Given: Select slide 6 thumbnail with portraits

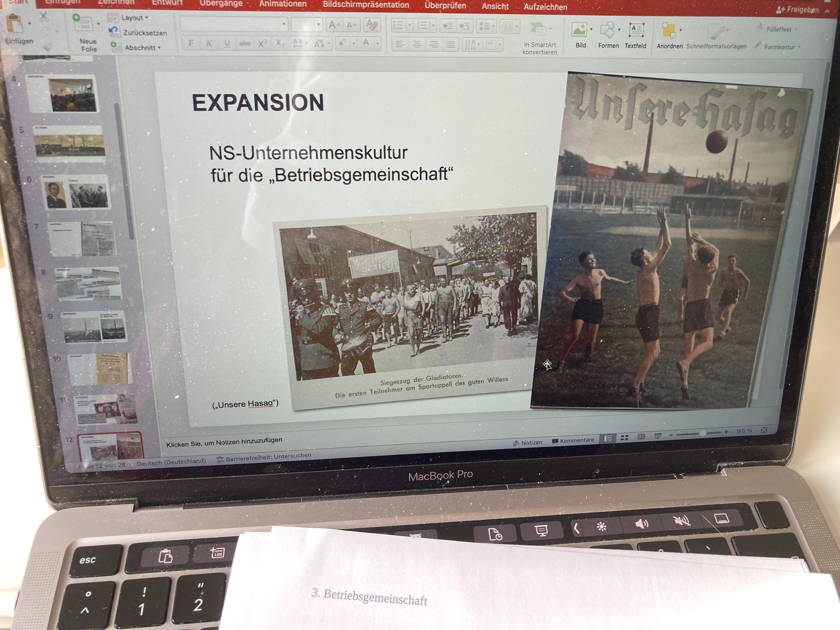Looking at the screenshot, I should [76, 192].
